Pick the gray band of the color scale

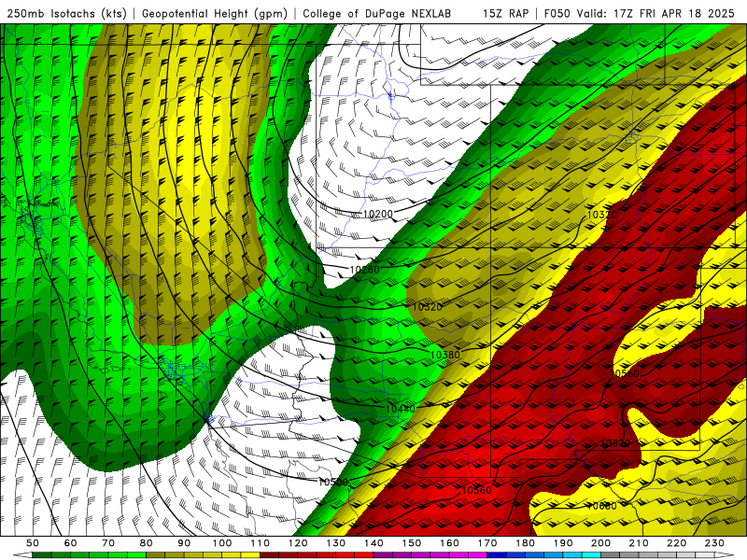point(658,555)
